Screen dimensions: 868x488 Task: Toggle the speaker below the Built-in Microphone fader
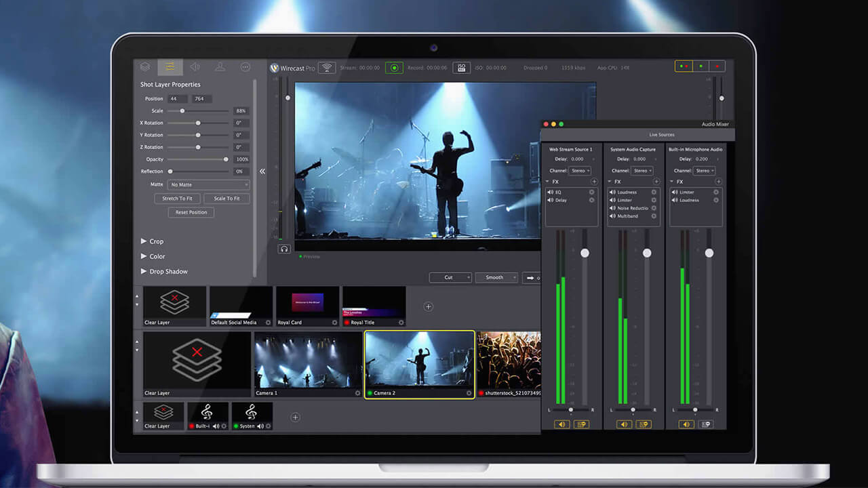[x=686, y=424]
